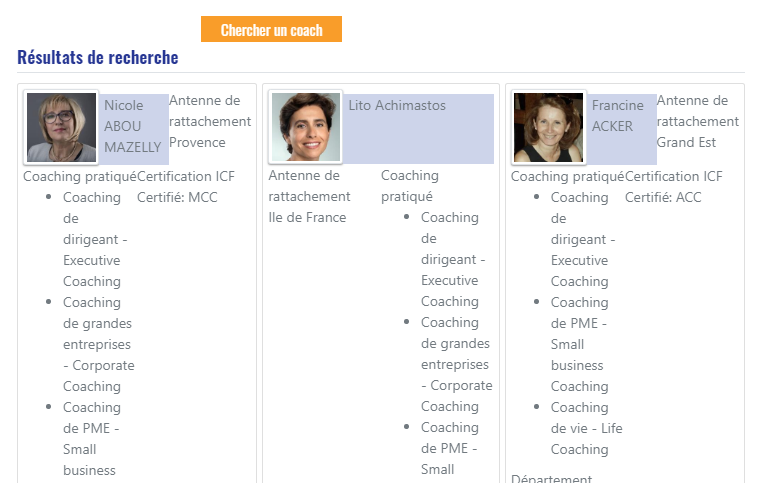
Task: Click Coaching de vie - Life Coaching item
Action: click(x=586, y=428)
